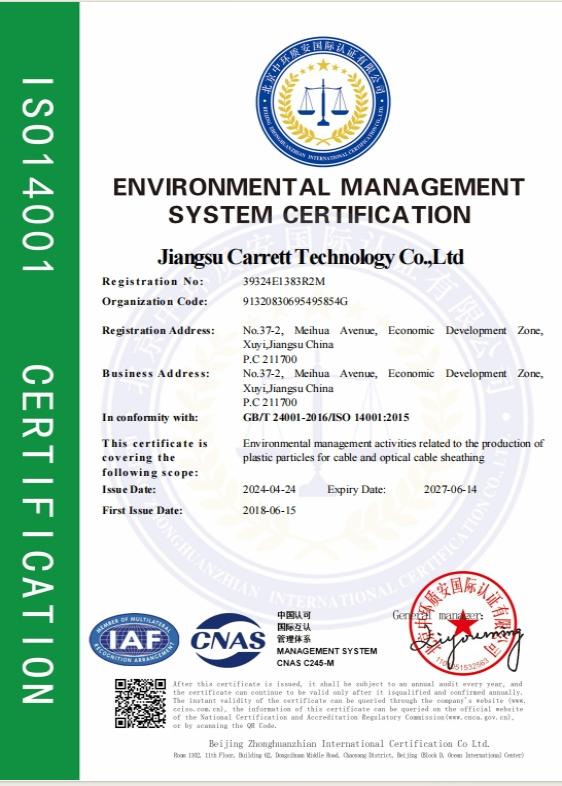Click the IAF oval logo
The image size is (562, 786).
134,640
